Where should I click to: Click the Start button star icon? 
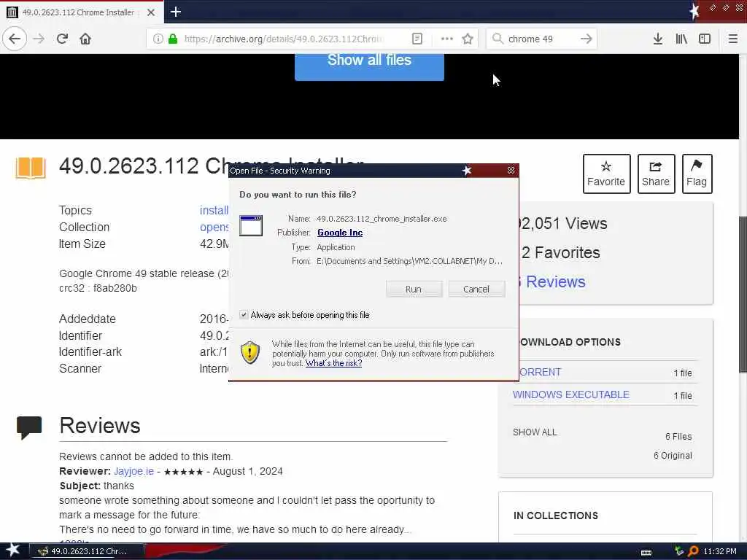pyautogui.click(x=13, y=550)
